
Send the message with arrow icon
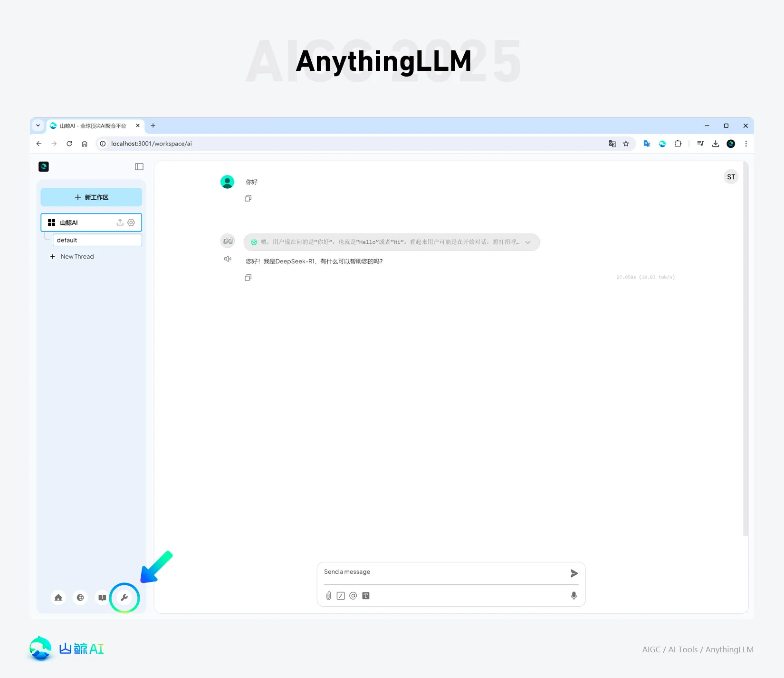574,573
